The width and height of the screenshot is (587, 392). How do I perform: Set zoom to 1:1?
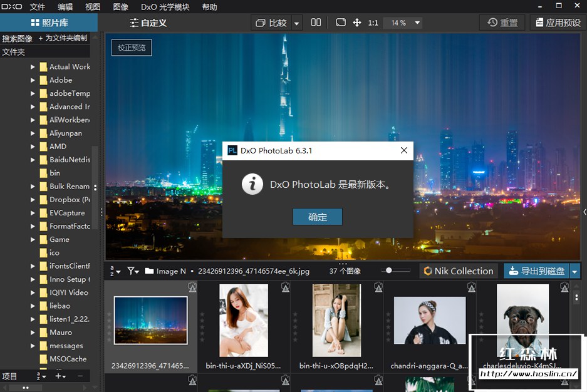pos(373,23)
